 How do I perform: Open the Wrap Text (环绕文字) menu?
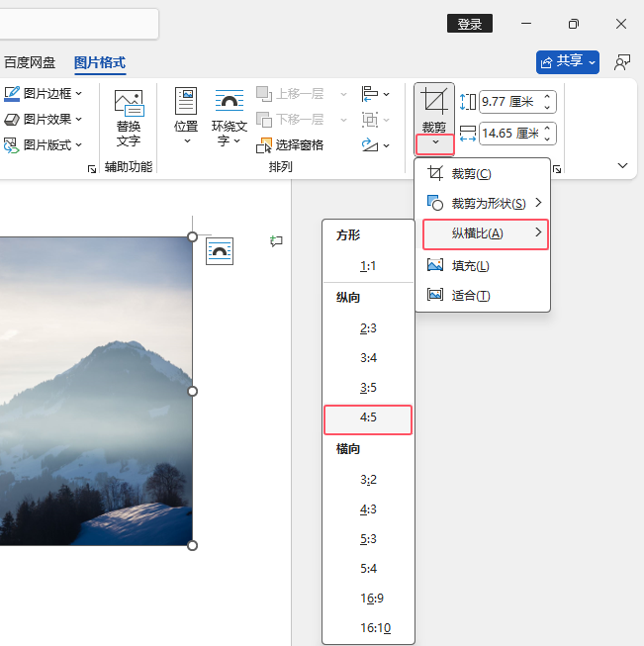[x=230, y=118]
